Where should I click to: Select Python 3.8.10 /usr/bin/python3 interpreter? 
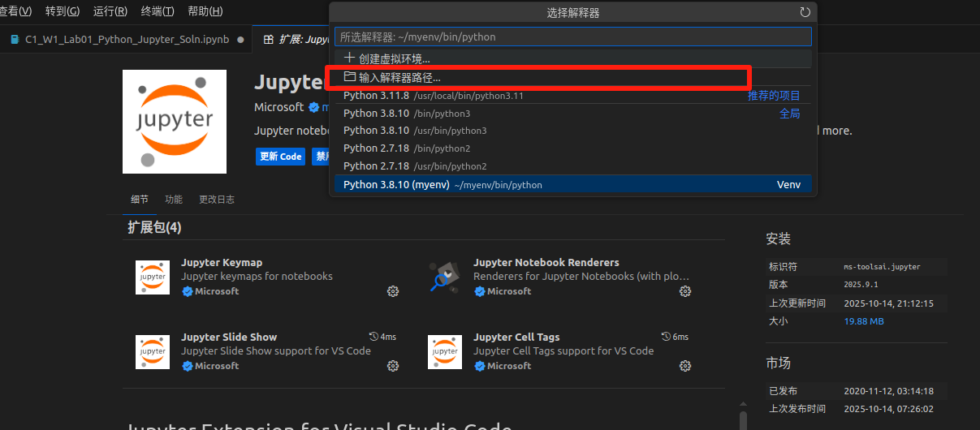coord(572,131)
